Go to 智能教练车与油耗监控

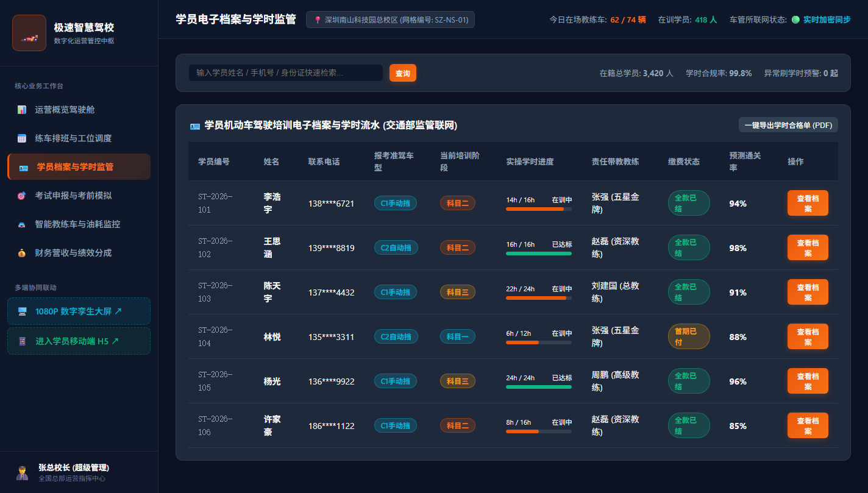79,224
